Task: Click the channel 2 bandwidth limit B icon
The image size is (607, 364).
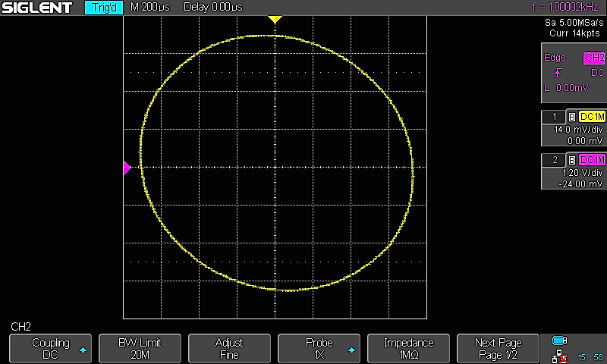Action: pos(572,159)
